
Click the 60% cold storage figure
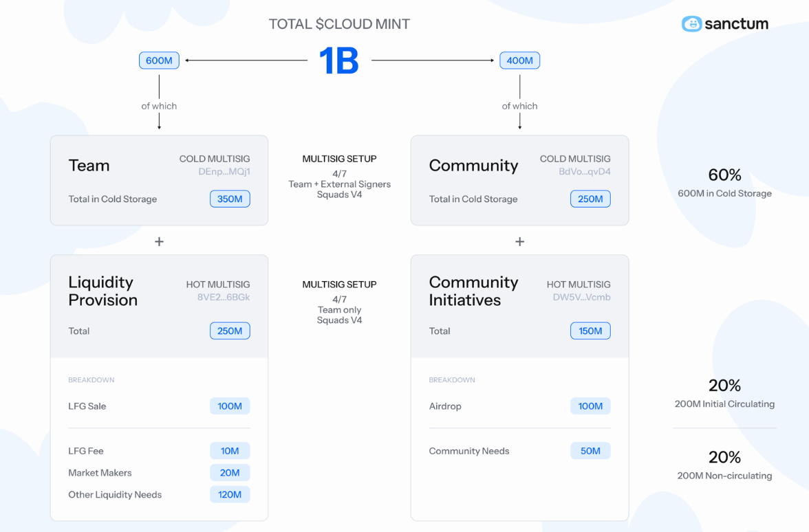pyautogui.click(x=724, y=175)
